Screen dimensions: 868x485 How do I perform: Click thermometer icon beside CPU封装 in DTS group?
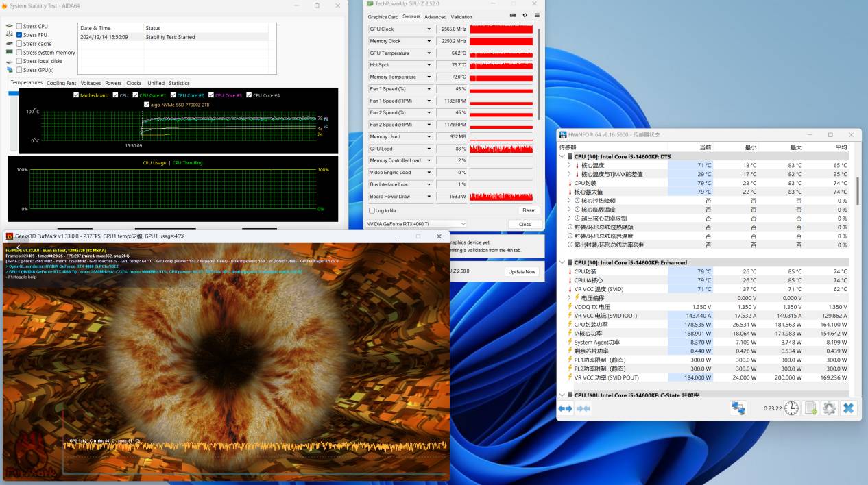click(x=570, y=183)
